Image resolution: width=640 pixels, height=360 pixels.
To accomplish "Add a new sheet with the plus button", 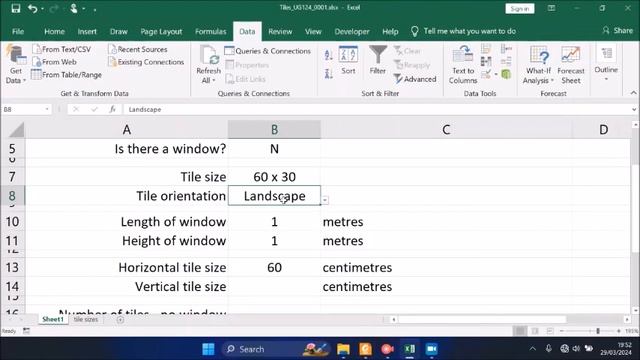I will [120, 320].
